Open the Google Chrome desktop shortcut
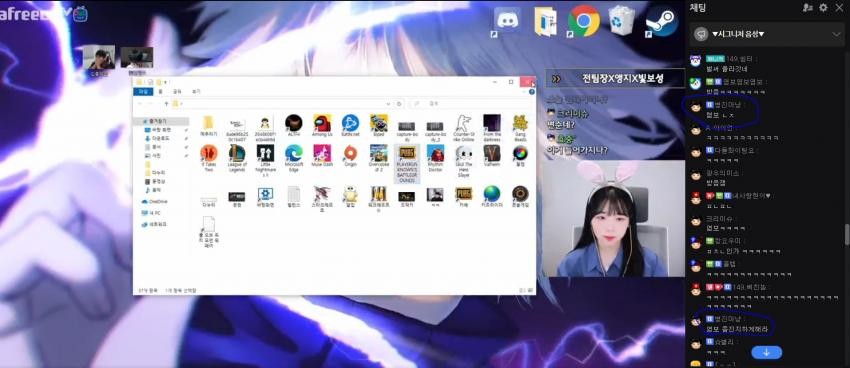This screenshot has height=368, width=850. click(583, 22)
